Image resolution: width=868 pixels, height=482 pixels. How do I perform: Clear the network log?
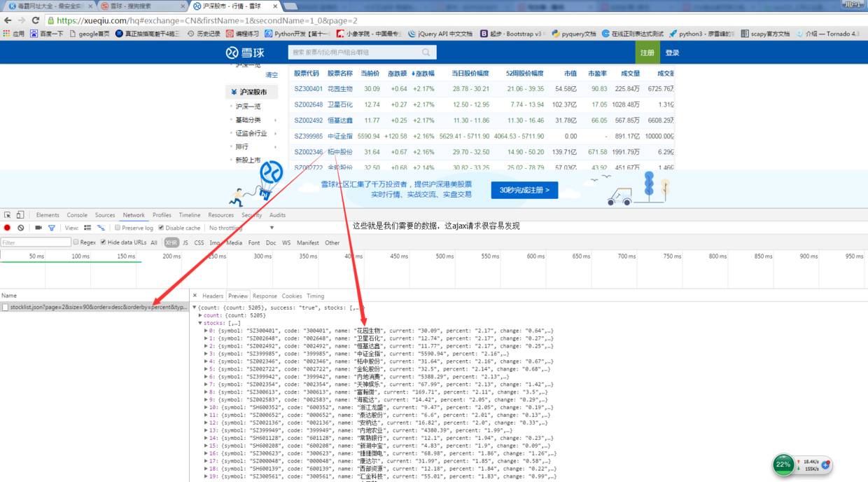point(21,228)
